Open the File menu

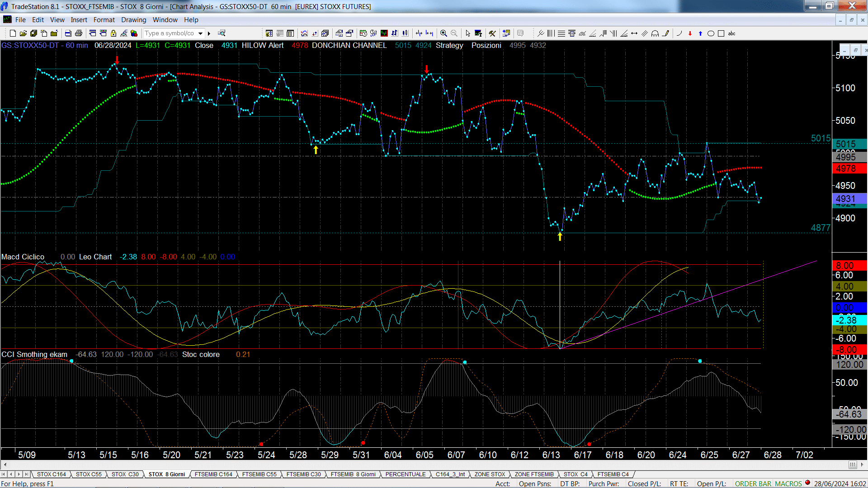tap(20, 20)
